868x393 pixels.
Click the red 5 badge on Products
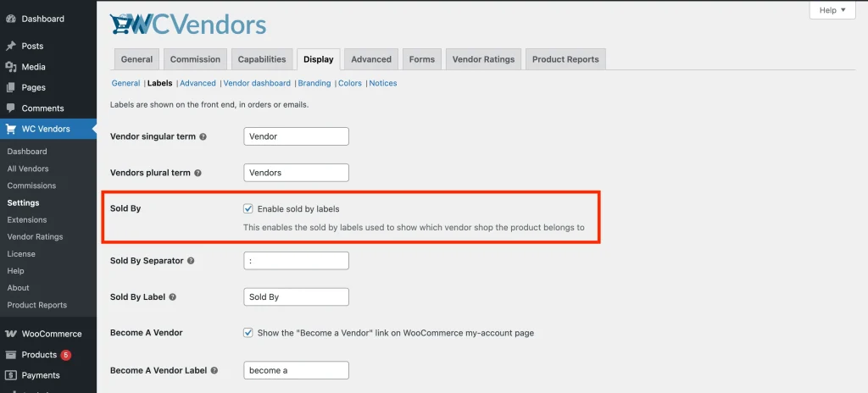(x=66, y=355)
